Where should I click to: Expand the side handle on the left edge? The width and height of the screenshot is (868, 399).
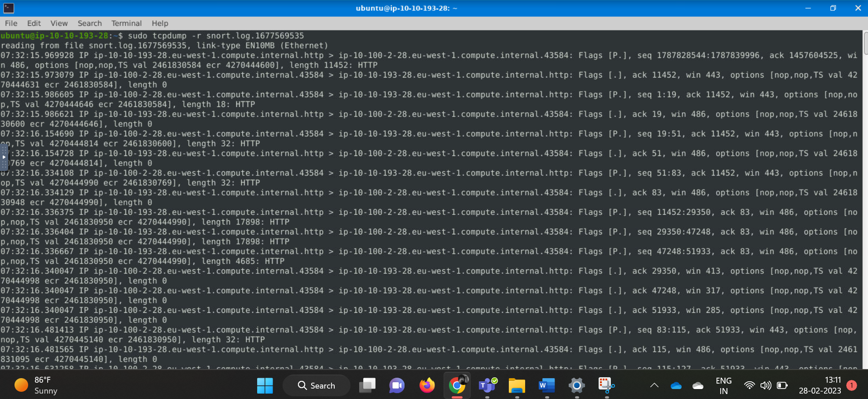click(x=4, y=157)
